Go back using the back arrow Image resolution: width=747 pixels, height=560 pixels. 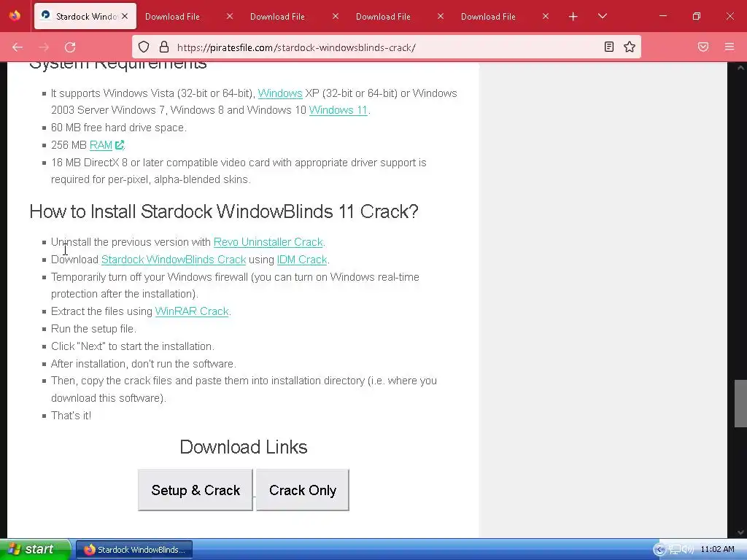[x=18, y=47]
